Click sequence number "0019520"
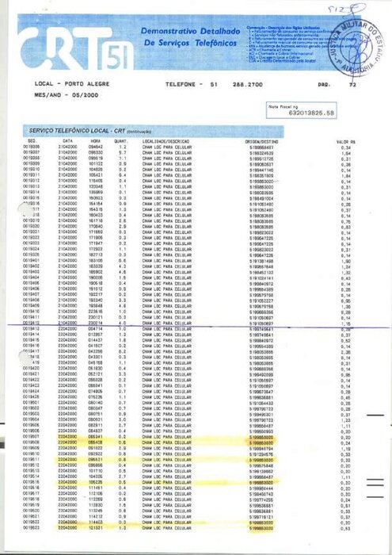Viewport: 392px width, 555px height. [x=31, y=511]
